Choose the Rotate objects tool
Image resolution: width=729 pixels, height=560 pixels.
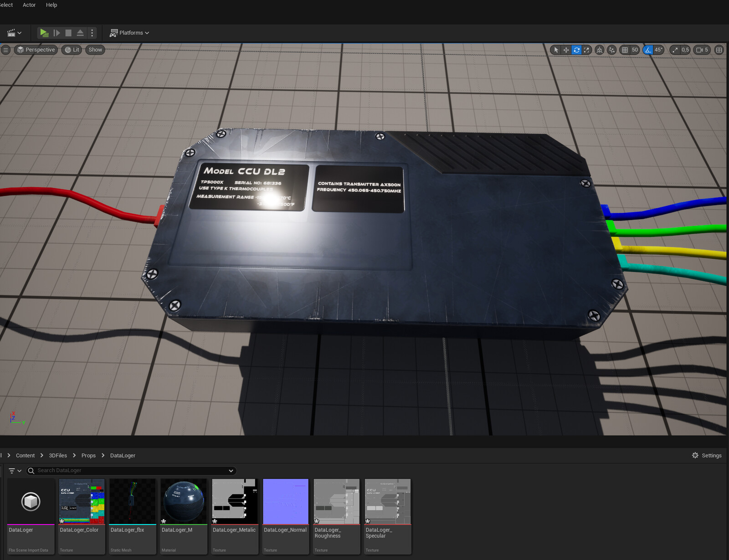tap(576, 50)
